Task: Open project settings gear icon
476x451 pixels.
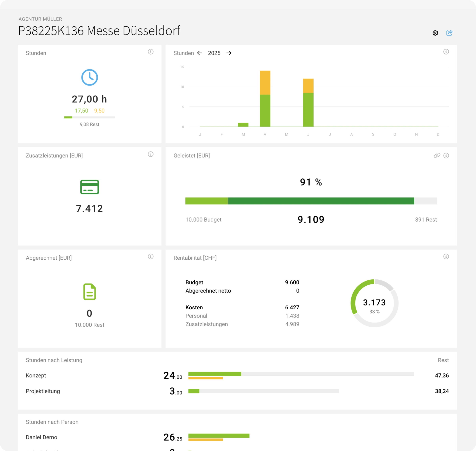Action: point(435,33)
